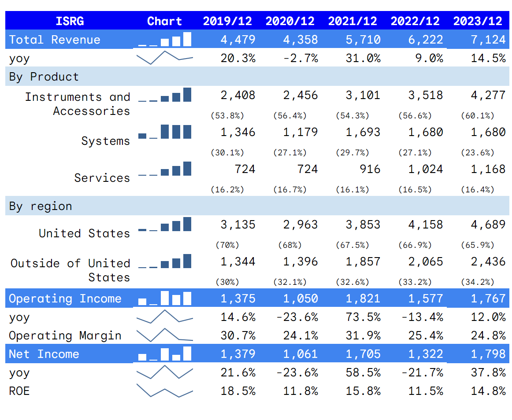Select the Total Revenue row label
Image resolution: width=512 pixels, height=420 pixels.
(x=55, y=40)
